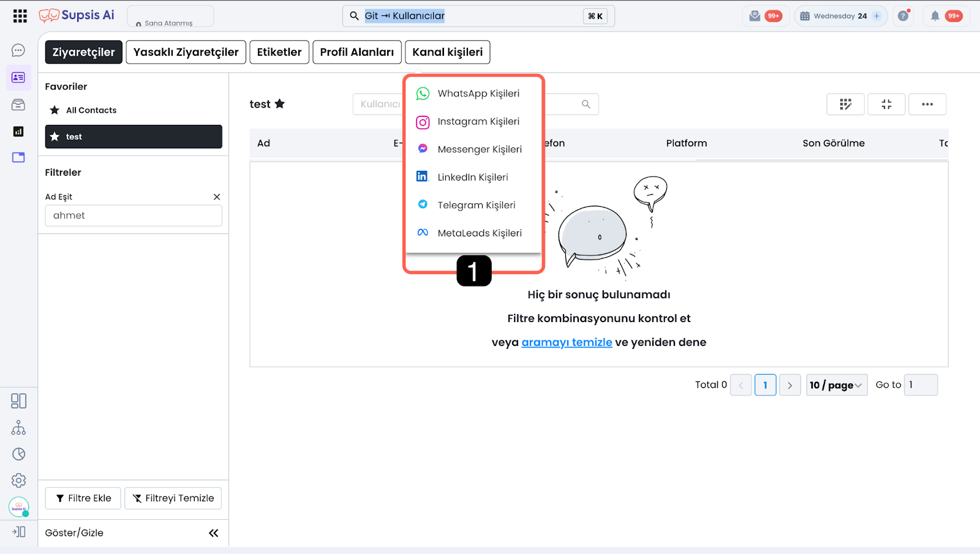Select All Contacts in Favoriler
The height and width of the screenshot is (554, 980).
pos(91,110)
